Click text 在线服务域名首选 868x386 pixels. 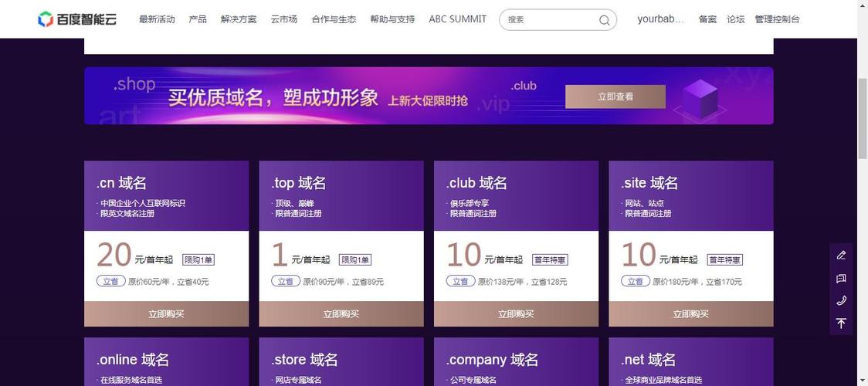[x=131, y=380]
